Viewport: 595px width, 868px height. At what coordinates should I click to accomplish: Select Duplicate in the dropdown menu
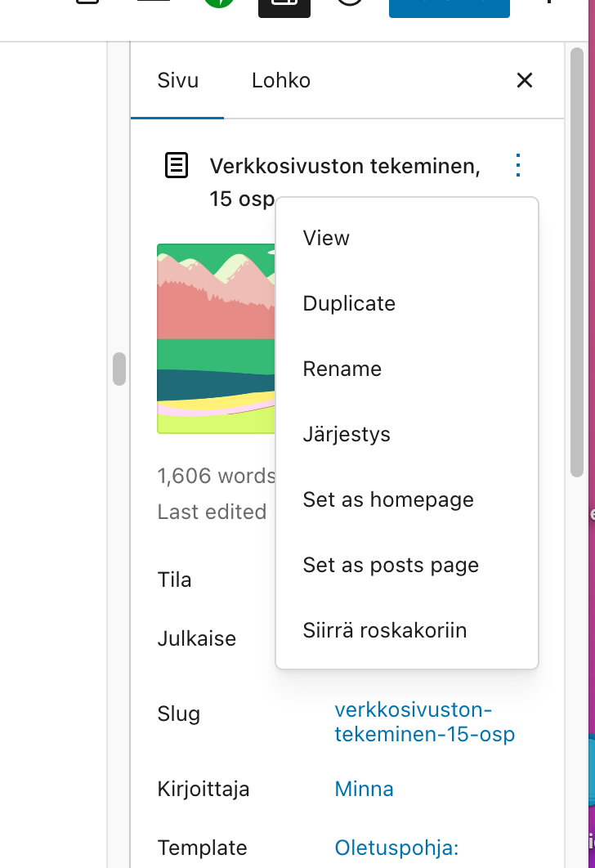click(349, 303)
